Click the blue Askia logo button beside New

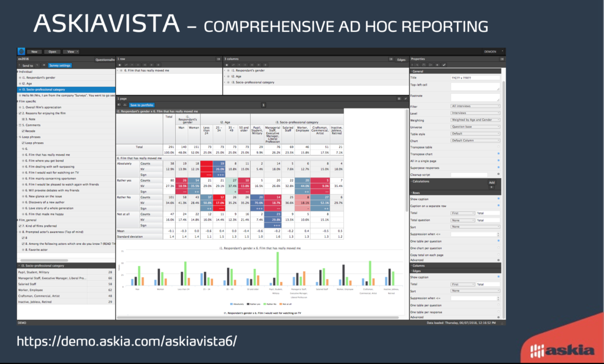(21, 51)
